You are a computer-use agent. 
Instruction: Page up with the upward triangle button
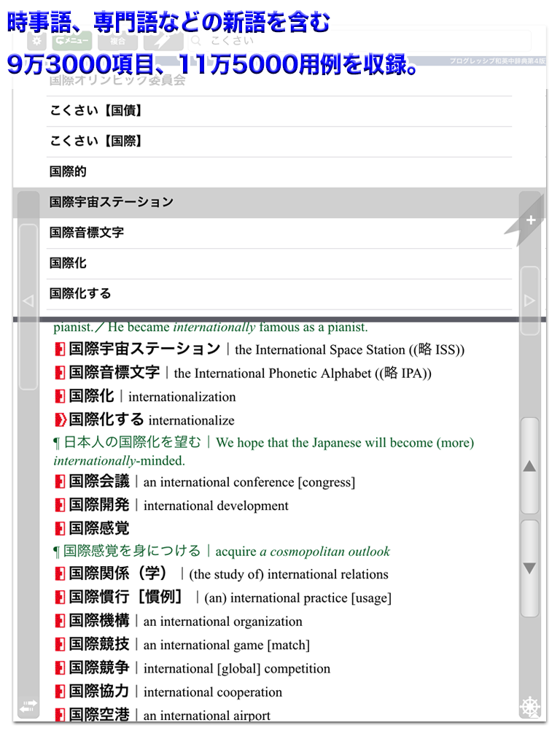(x=530, y=466)
